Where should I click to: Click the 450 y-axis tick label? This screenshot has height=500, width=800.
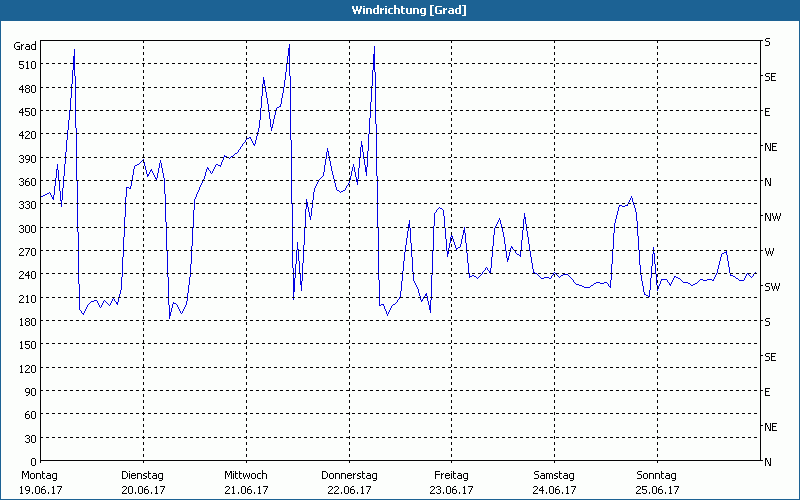(x=28, y=112)
